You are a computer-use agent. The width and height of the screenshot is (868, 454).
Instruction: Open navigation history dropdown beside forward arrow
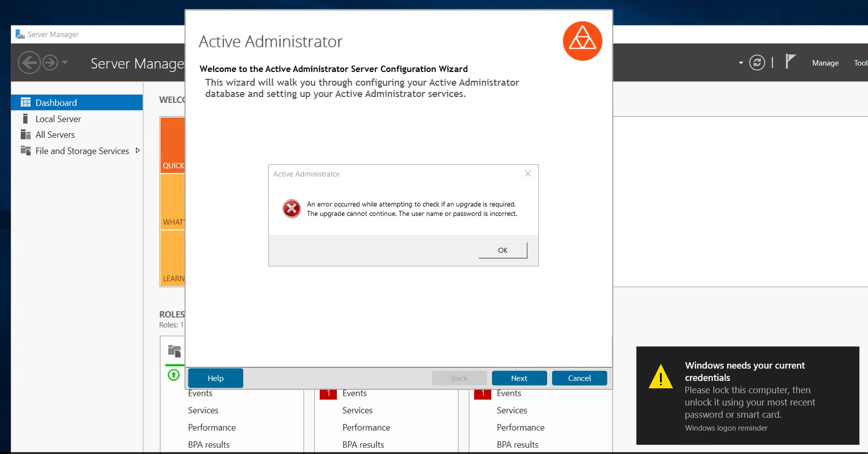click(65, 62)
